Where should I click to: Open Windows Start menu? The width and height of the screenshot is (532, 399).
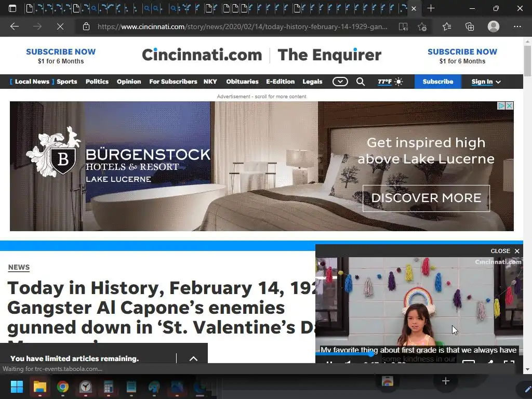coord(17,387)
